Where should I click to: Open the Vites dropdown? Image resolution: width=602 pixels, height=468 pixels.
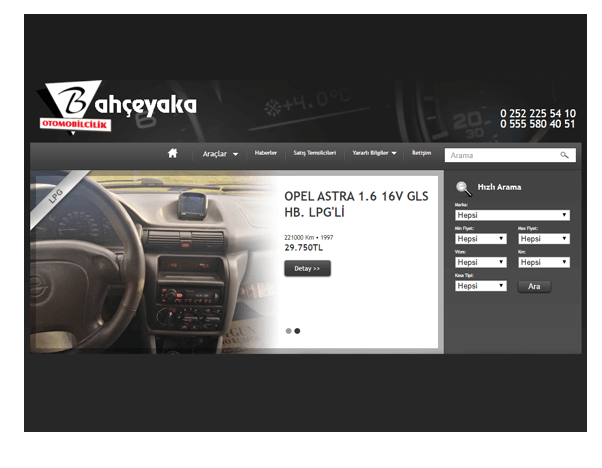point(480,262)
